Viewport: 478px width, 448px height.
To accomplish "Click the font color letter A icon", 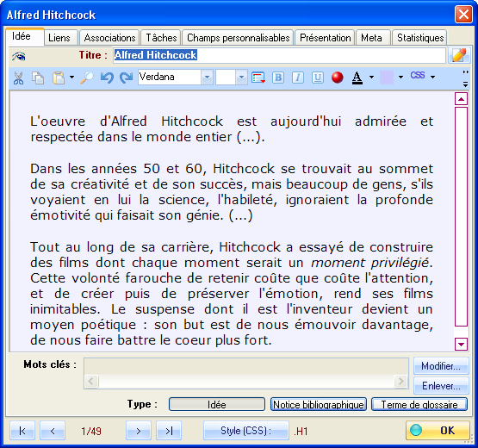I will tap(357, 78).
